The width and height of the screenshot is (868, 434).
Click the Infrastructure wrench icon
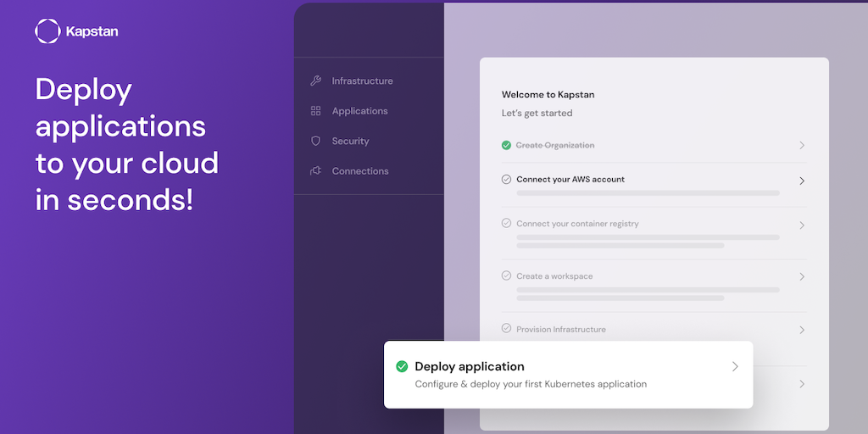[x=316, y=81]
